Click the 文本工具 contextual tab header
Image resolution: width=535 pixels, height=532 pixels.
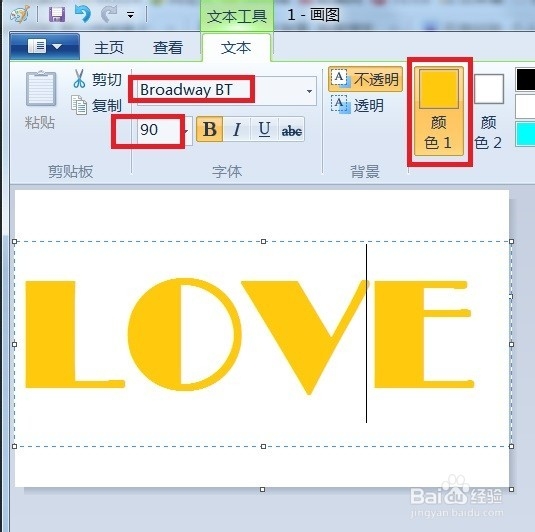237,16
